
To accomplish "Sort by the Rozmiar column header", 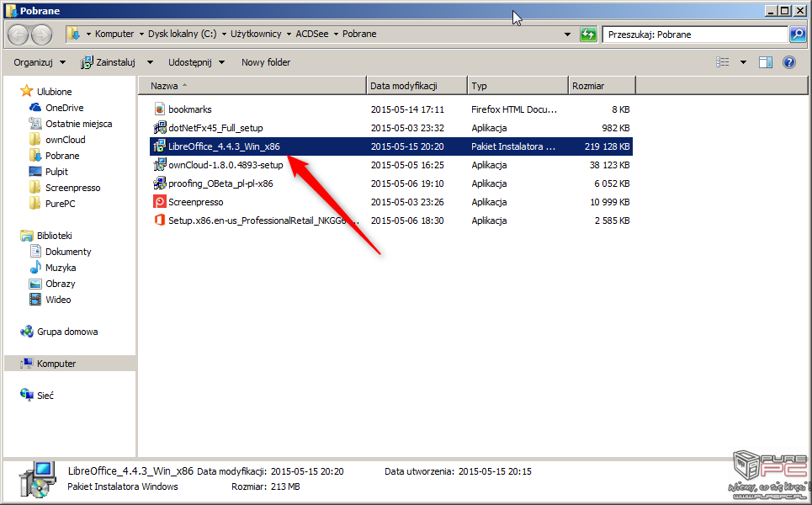I will [602, 86].
